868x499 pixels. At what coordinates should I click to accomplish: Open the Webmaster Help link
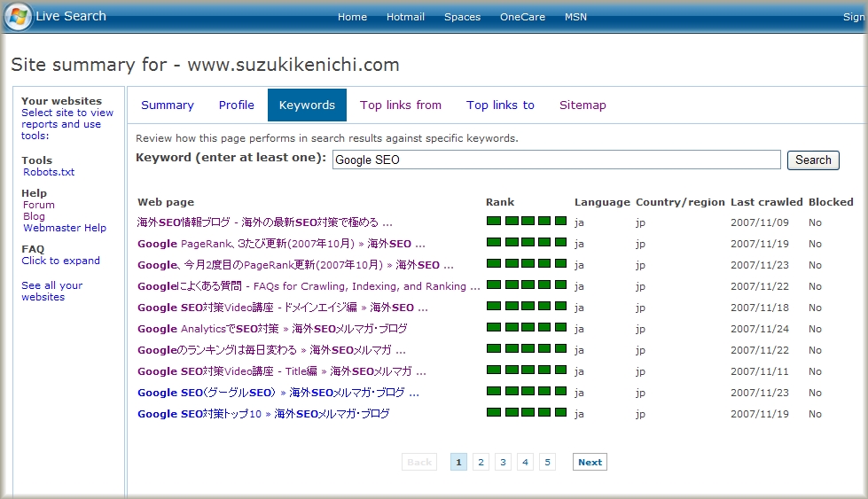tap(65, 228)
